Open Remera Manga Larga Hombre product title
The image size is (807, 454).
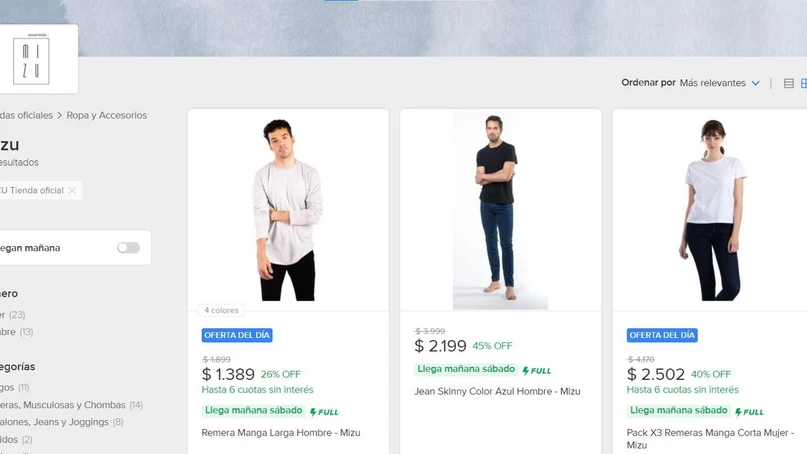pos(280,433)
